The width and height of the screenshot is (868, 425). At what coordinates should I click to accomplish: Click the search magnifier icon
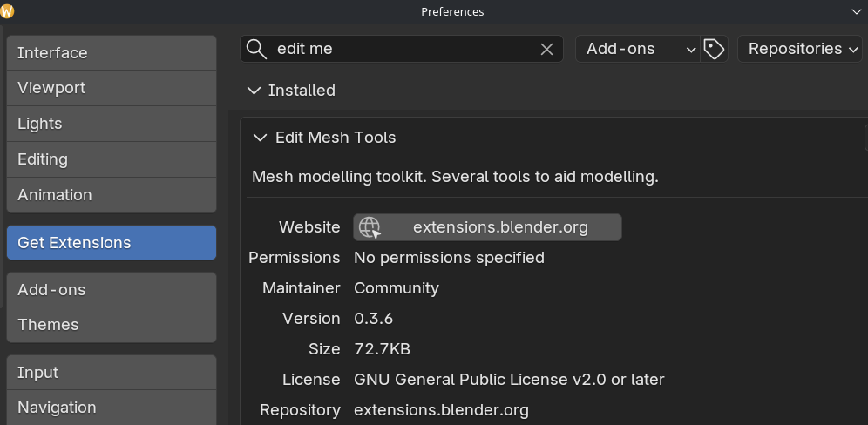pyautogui.click(x=256, y=49)
